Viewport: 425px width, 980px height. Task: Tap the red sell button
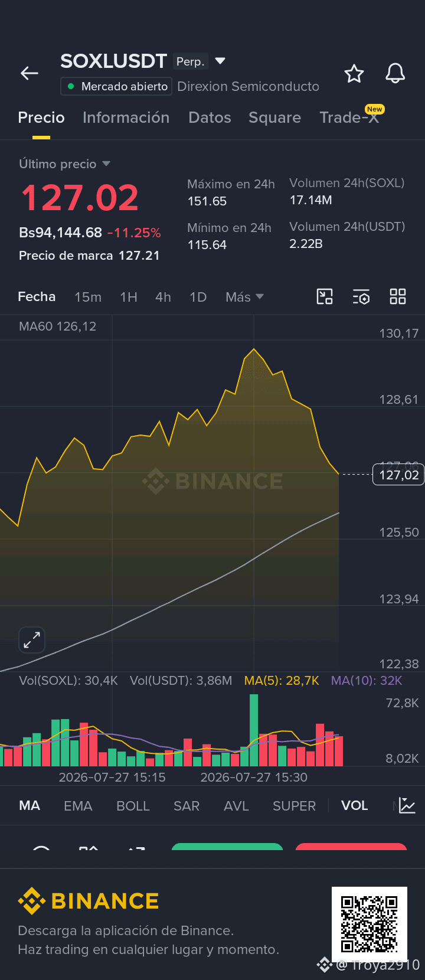(351, 847)
